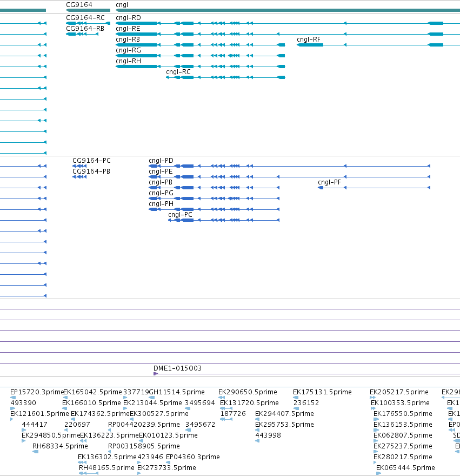Select the CG9164 gene bar
This screenshot has width=460, height=476.
tap(88, 10)
